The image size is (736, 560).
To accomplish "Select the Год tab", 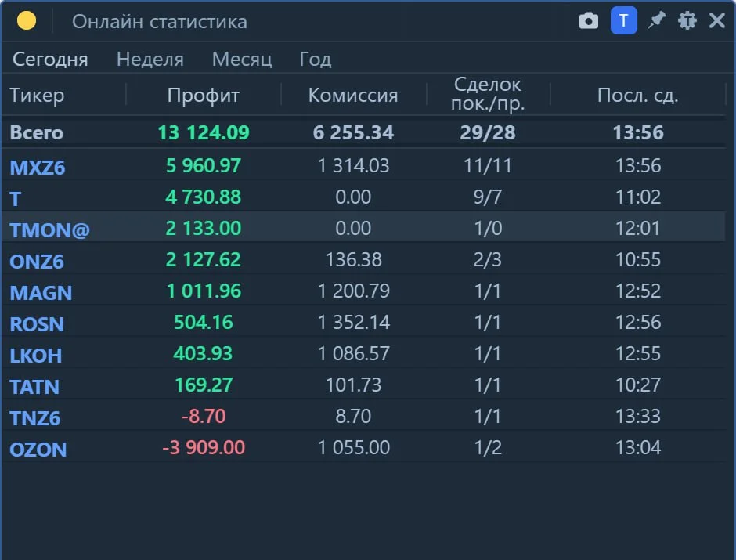I will [316, 60].
